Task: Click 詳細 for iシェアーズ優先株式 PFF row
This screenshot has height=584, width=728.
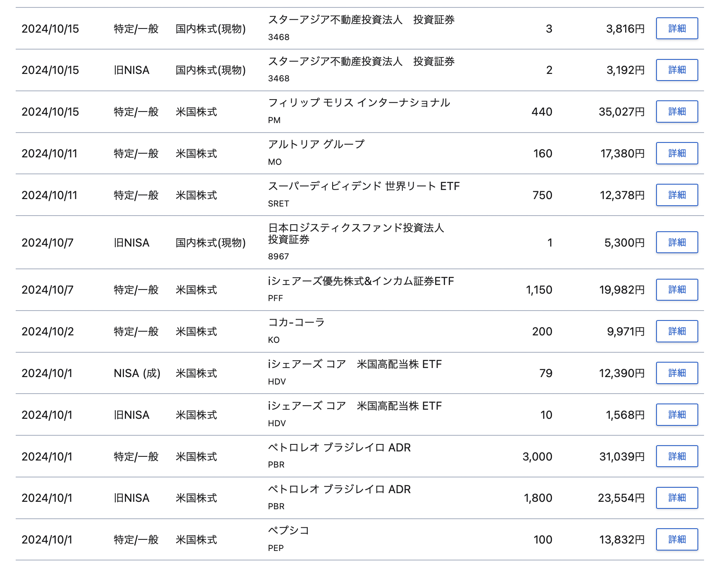Action: (x=677, y=290)
